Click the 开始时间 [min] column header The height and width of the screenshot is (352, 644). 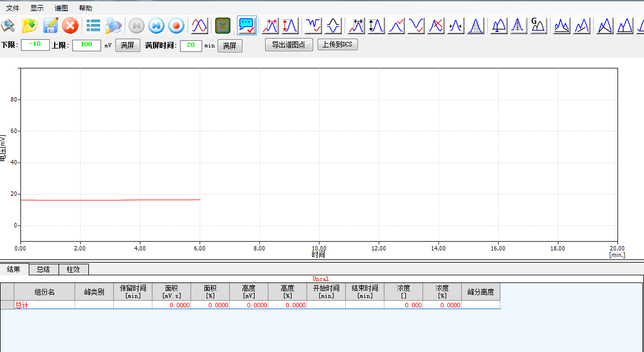pos(326,292)
